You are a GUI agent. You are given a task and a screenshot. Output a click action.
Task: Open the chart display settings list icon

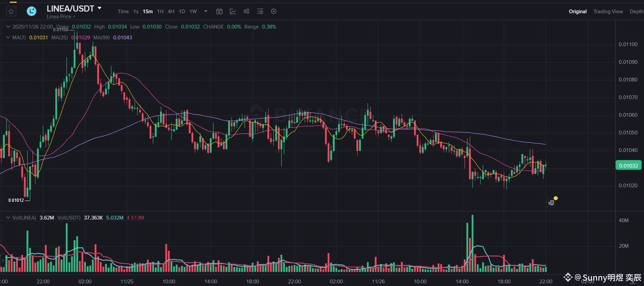pyautogui.click(x=260, y=12)
